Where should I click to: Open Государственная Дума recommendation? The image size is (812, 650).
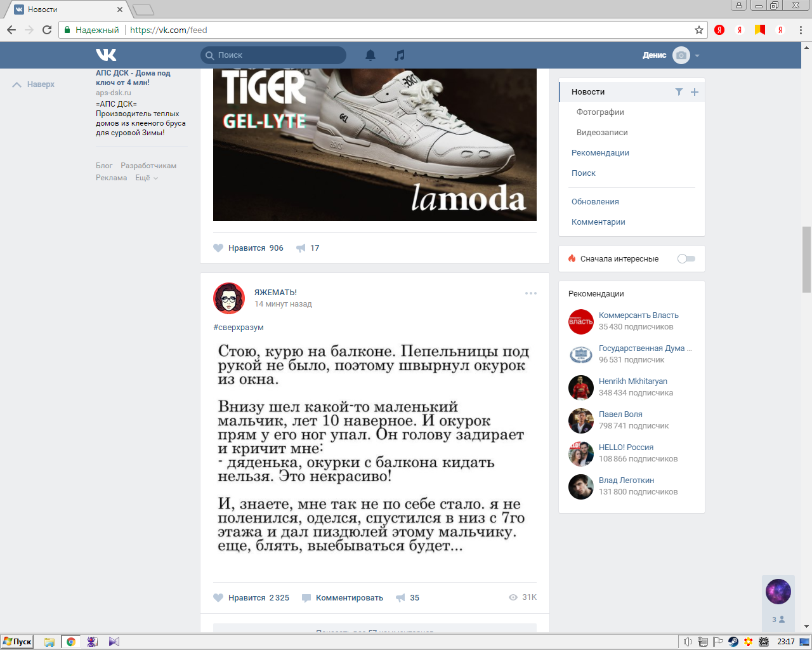(x=645, y=348)
